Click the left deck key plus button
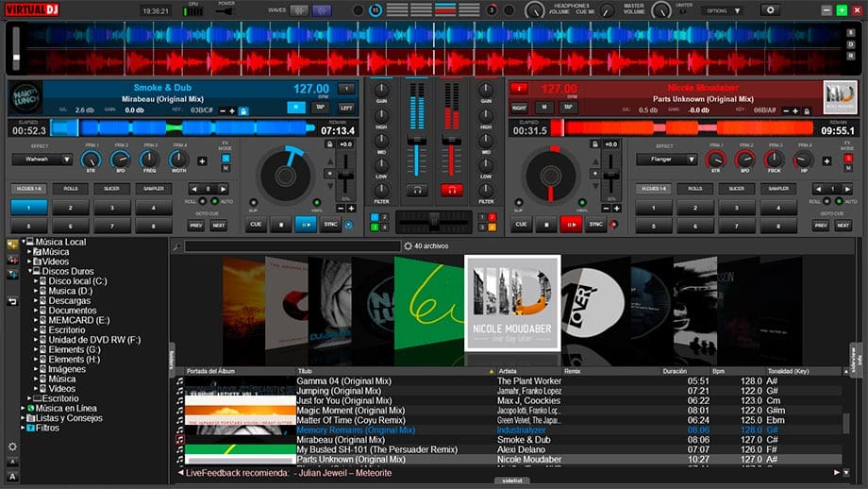The height and width of the screenshot is (489, 868). point(232,111)
